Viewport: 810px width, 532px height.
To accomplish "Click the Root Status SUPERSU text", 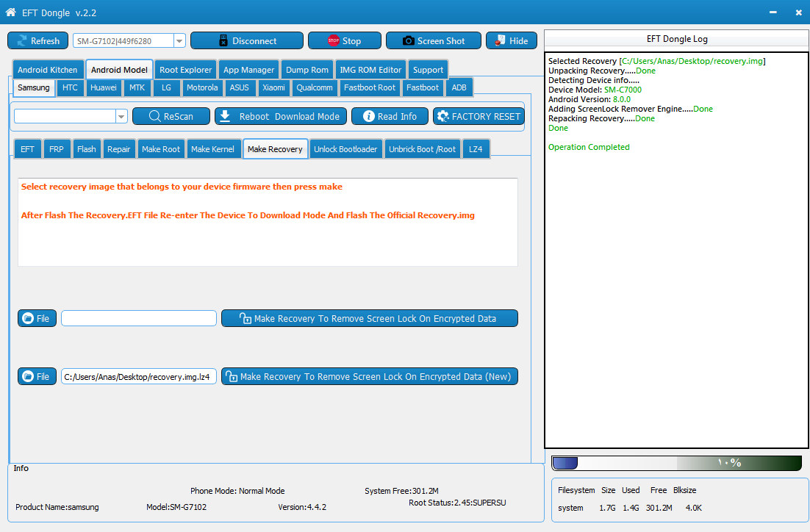I will point(457,503).
